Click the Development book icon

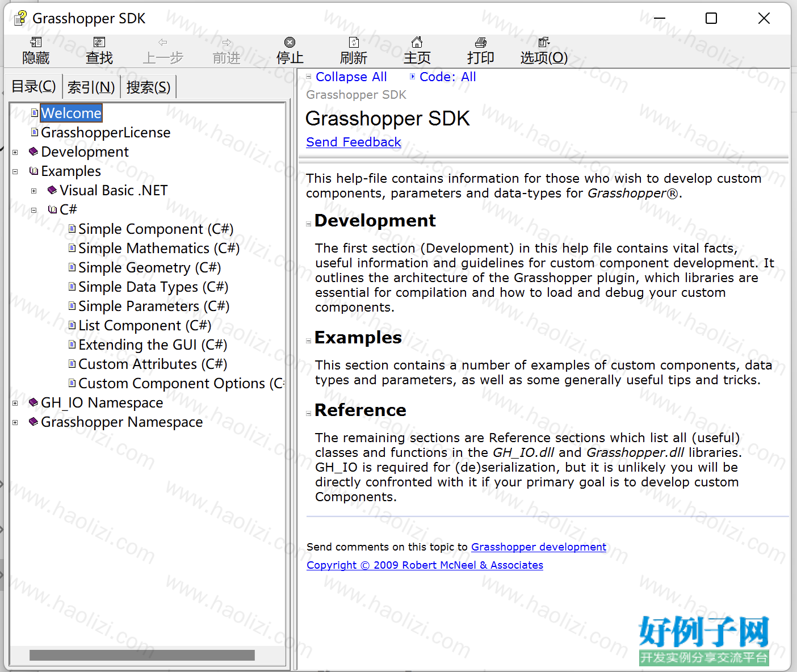(33, 152)
